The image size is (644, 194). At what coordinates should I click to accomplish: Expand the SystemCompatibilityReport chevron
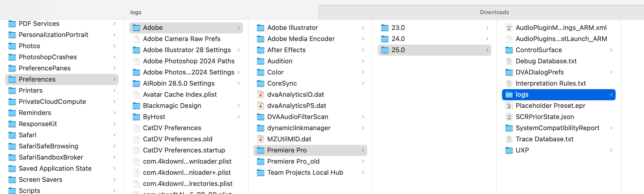click(611, 128)
